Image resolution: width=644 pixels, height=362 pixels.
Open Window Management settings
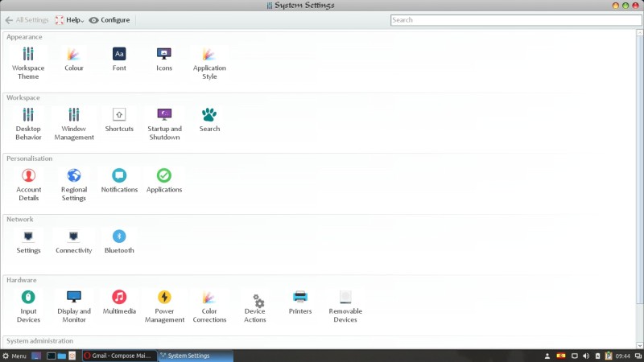click(74, 124)
